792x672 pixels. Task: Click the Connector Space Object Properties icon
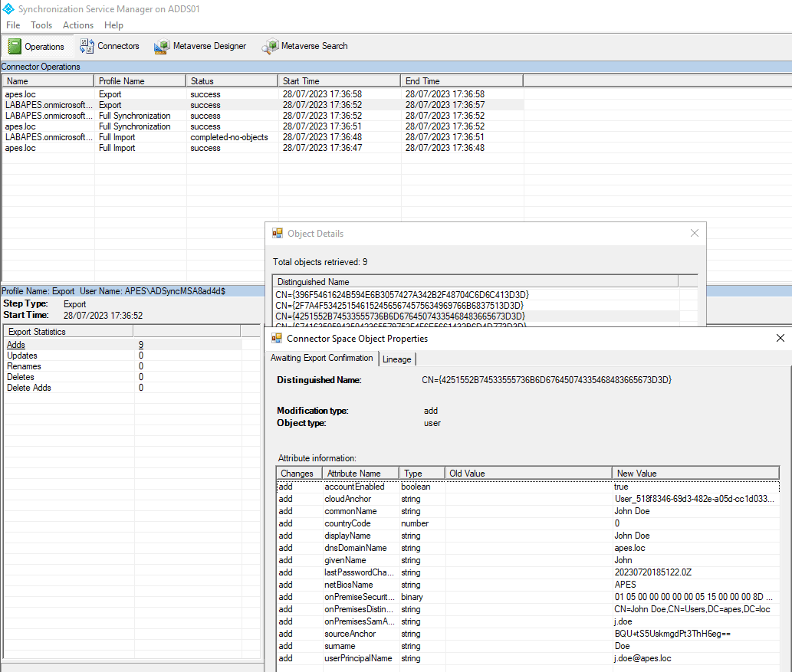click(x=276, y=338)
